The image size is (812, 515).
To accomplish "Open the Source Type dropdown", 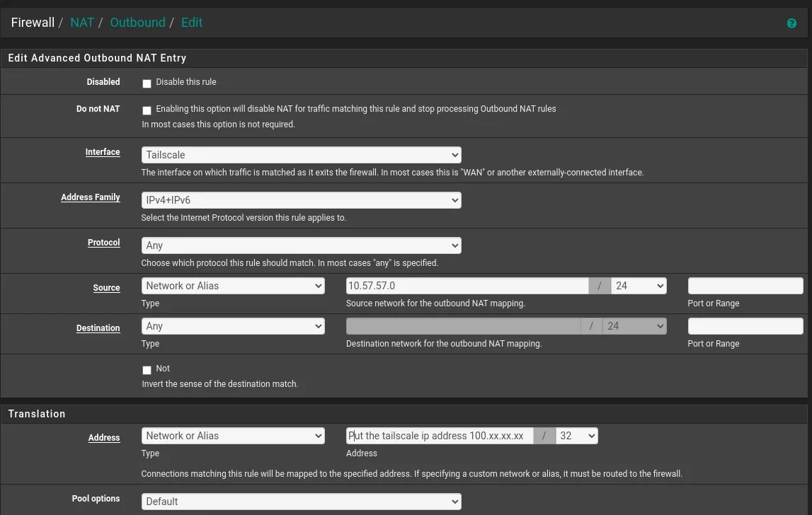I will 233,285.
